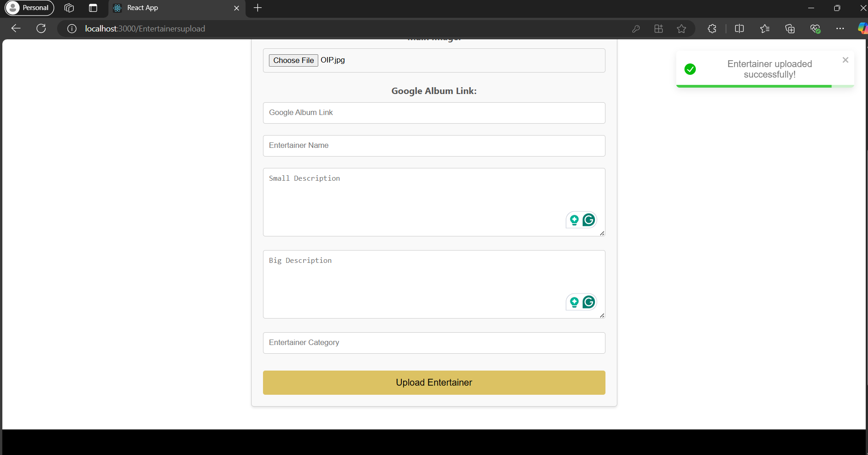Click the address bar URL text
The image size is (868, 455).
[x=145, y=29]
